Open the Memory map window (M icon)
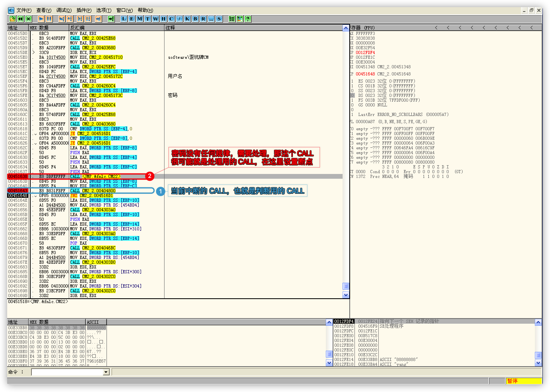550x392 pixels. tap(139, 19)
